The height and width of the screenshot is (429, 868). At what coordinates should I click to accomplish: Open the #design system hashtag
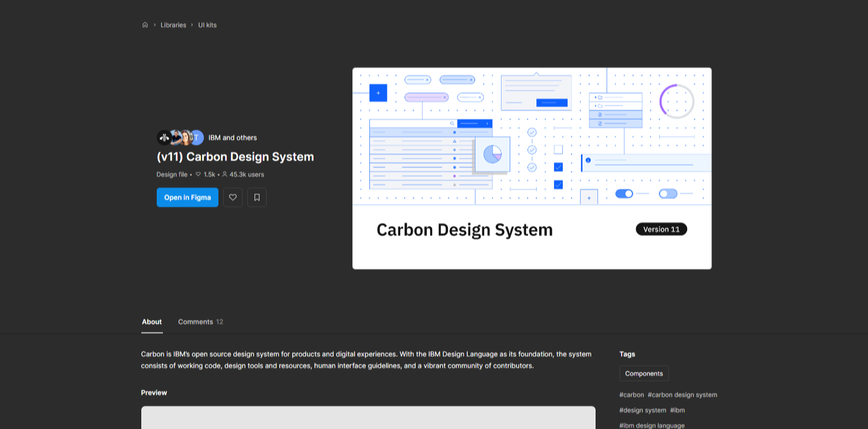point(642,410)
